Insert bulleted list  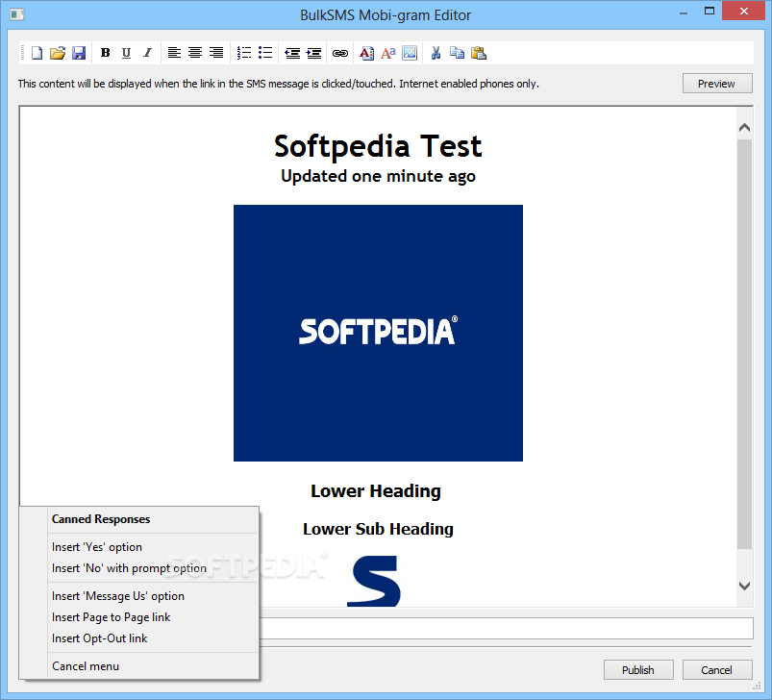[265, 53]
